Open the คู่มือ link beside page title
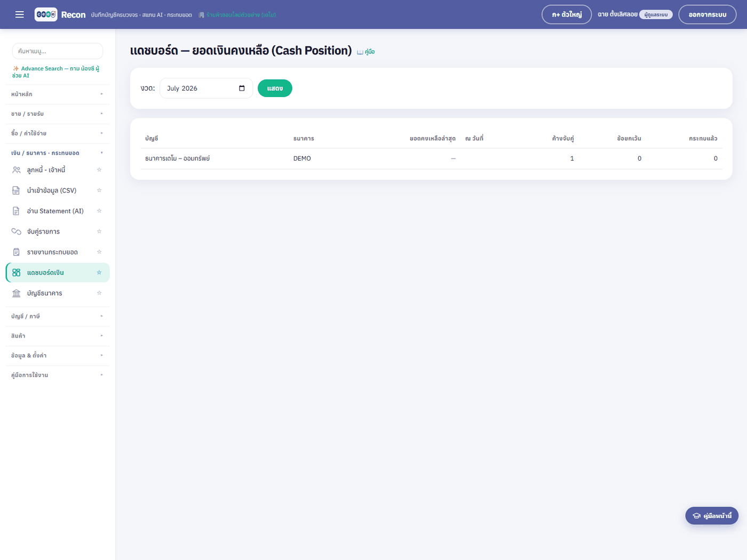The image size is (747, 560). [x=366, y=52]
